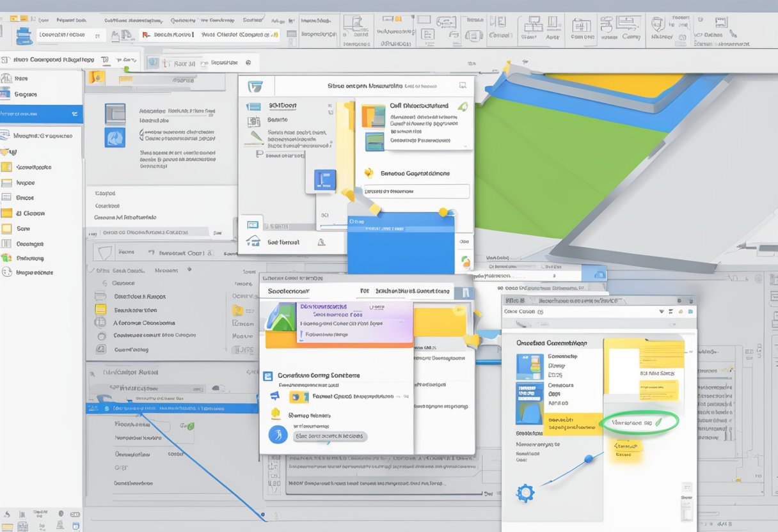Click inside the search input field of the dialog
Screen dimensions: 778x532
(415, 191)
